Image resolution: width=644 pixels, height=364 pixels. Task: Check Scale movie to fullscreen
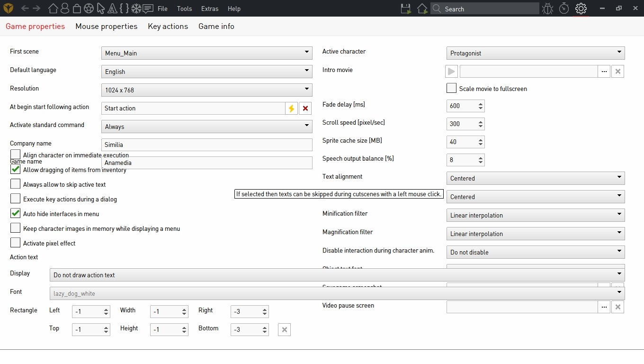(451, 88)
